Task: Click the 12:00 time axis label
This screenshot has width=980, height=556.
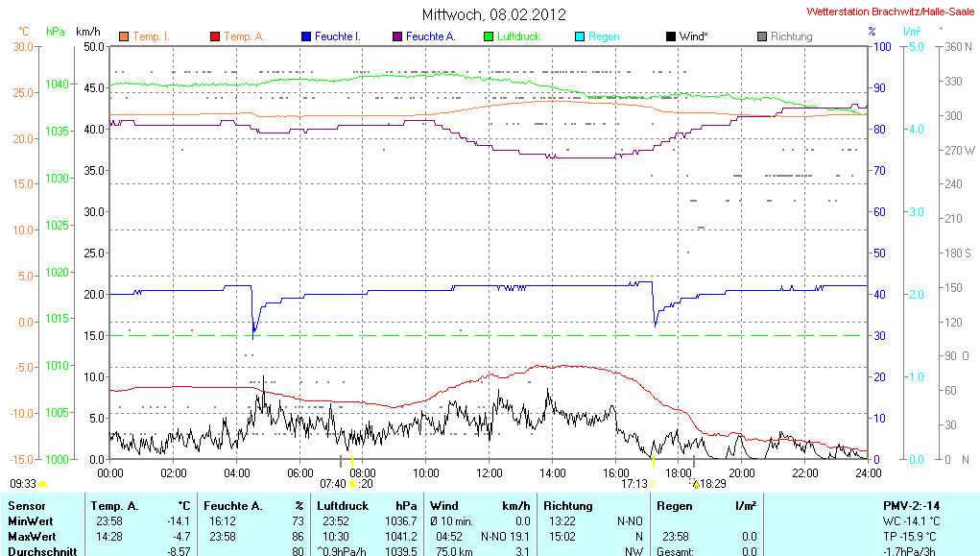Action: (x=490, y=472)
